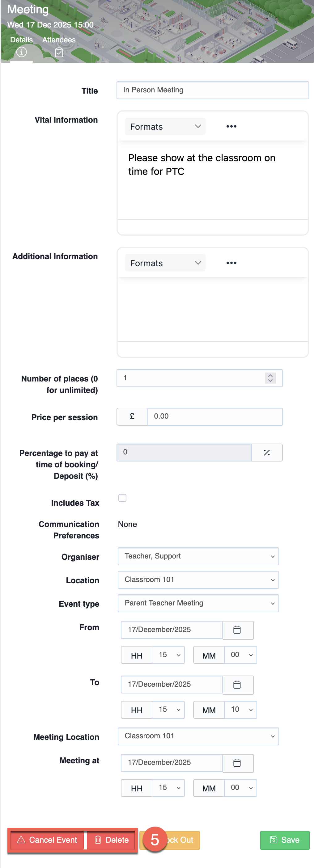The height and width of the screenshot is (868, 314).
Task: Expand the Organiser dropdown
Action: [x=198, y=556]
